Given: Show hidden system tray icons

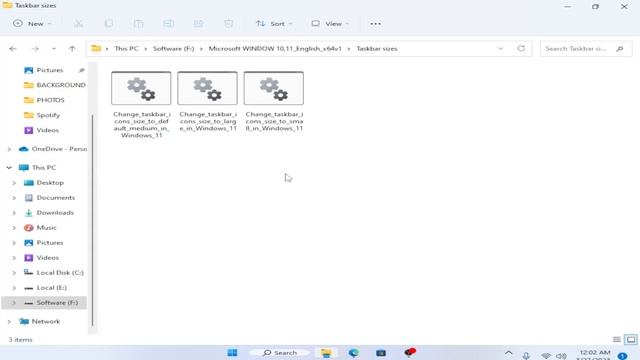Looking at the screenshot, I should tap(509, 353).
